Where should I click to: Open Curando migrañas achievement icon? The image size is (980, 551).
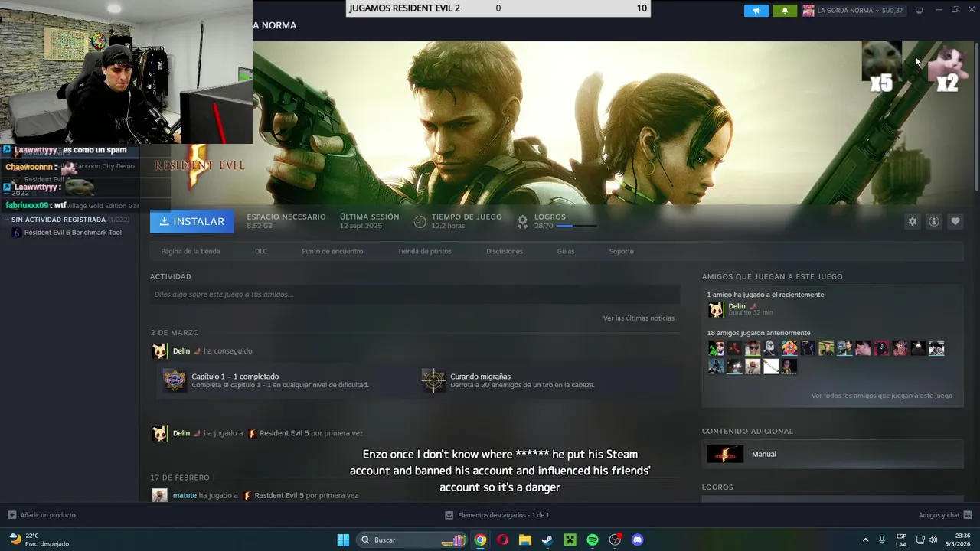[x=433, y=380]
